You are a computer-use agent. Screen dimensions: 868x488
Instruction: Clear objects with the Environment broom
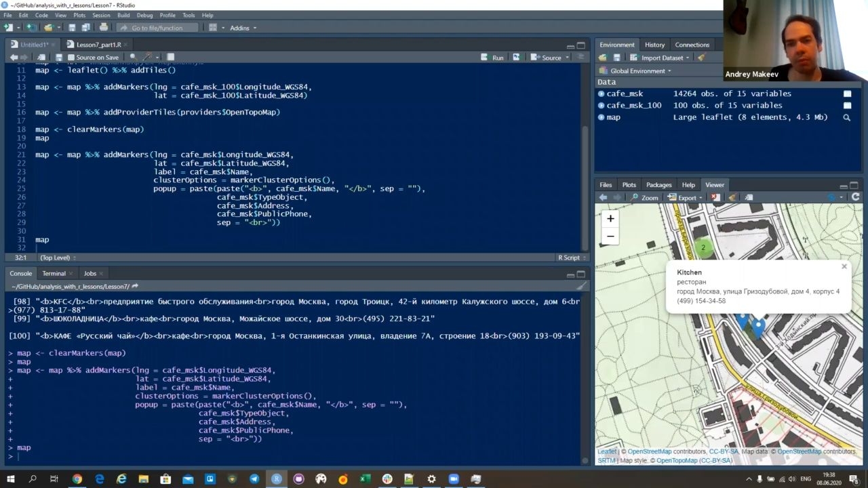[701, 58]
